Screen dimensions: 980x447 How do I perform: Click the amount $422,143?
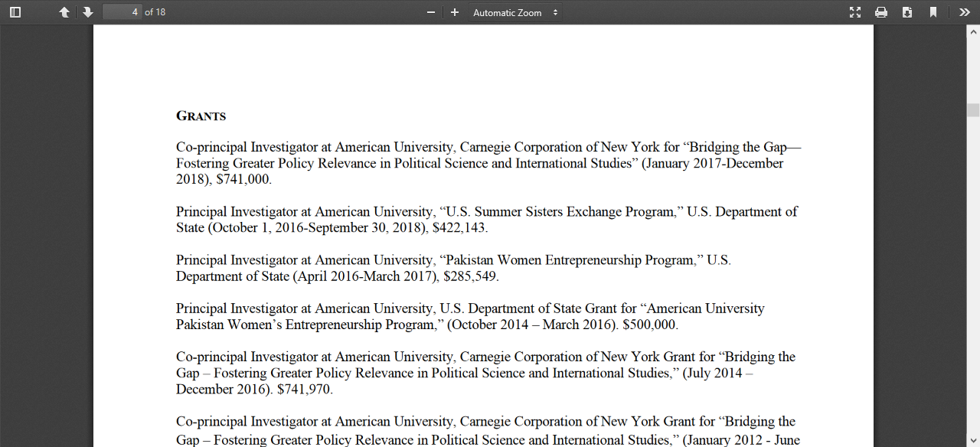point(459,228)
